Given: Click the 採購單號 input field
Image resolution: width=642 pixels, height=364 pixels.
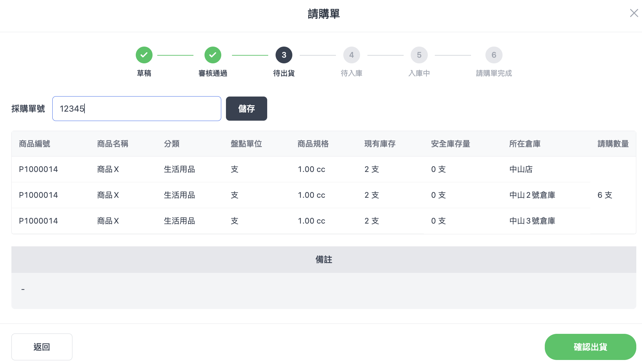Looking at the screenshot, I should click(136, 109).
